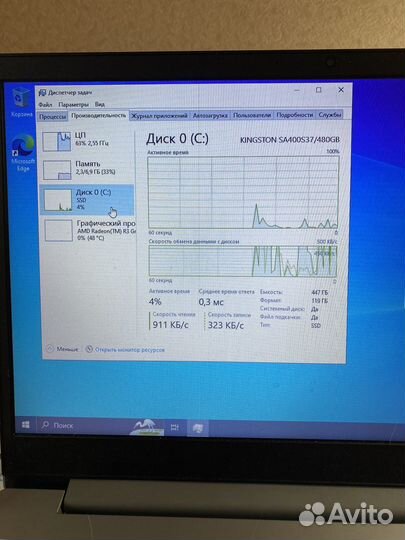The width and height of the screenshot is (405, 540).
Task: Click the Fewer details arrow icon
Action: [x=50, y=349]
